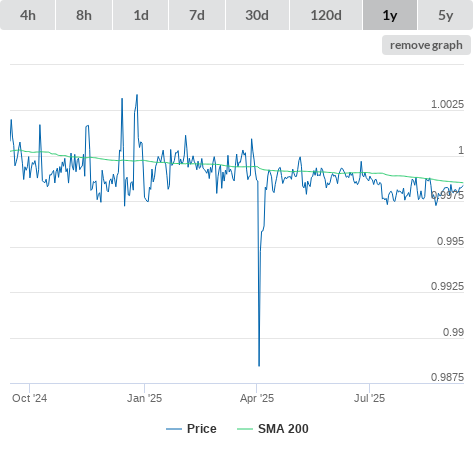This screenshot has height=455, width=474.
Task: Select the 1y time range tab
Action: 390,15
